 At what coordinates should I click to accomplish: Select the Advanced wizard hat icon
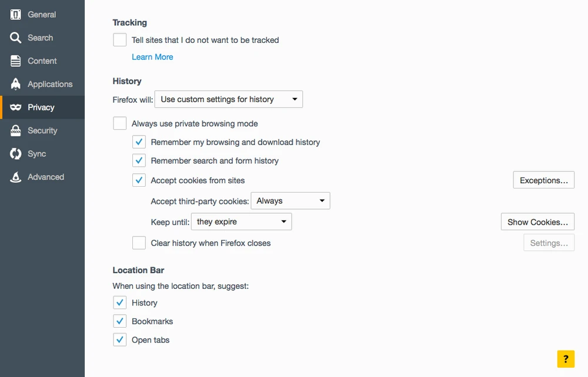pyautogui.click(x=16, y=177)
